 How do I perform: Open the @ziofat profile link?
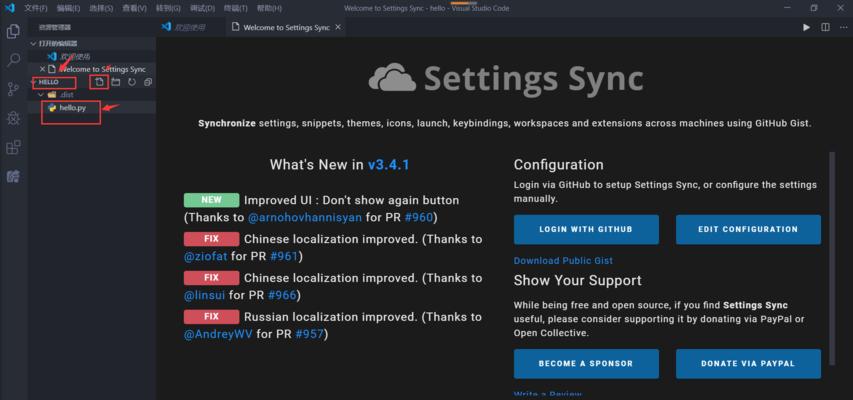[x=206, y=256]
